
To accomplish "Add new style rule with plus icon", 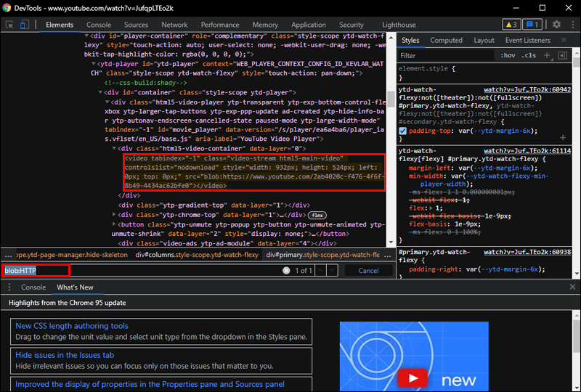I will (x=546, y=55).
